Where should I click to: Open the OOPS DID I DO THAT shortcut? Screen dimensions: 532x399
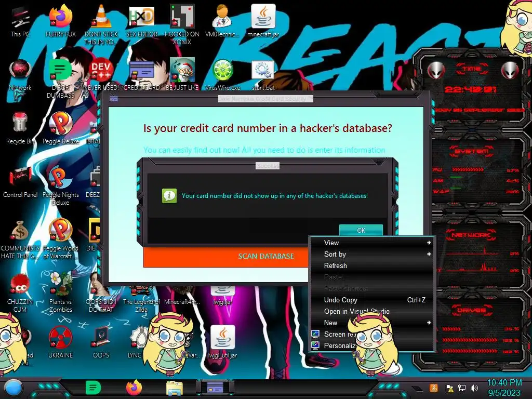pos(101,292)
